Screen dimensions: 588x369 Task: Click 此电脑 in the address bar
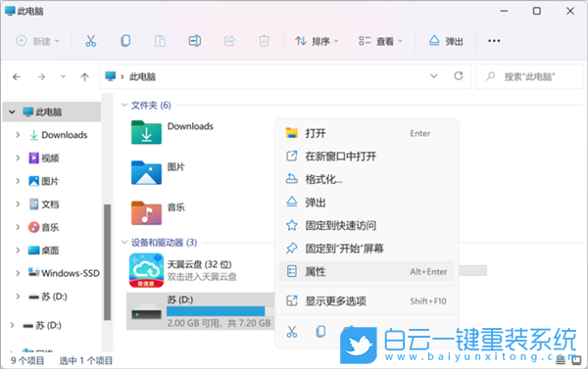[x=142, y=76]
